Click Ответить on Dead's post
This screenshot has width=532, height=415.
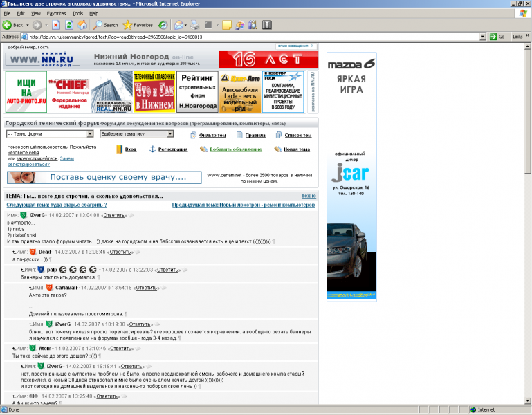(120, 252)
